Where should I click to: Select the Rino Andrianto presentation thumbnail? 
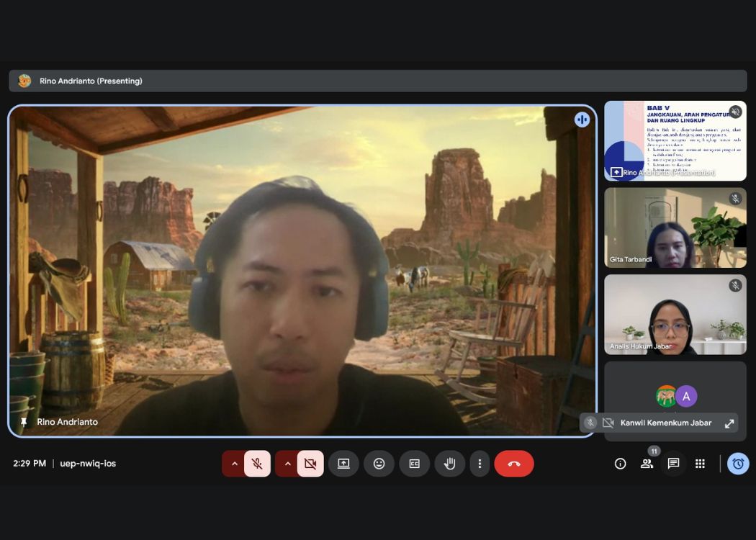click(675, 140)
